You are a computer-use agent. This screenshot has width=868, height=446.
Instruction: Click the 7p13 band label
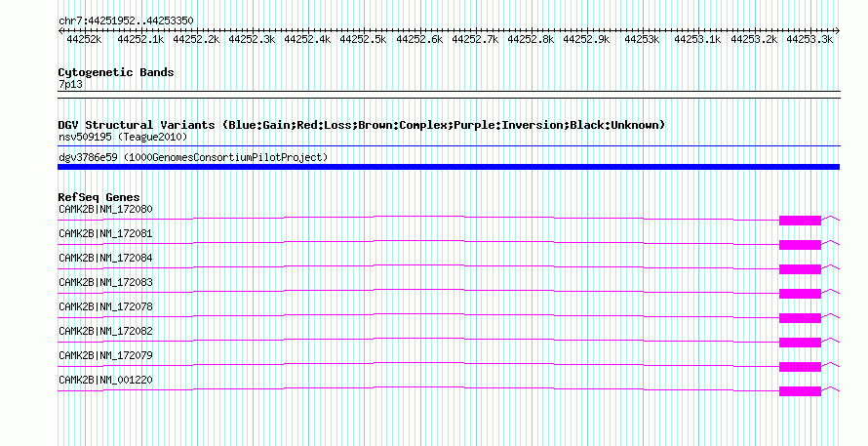point(71,85)
